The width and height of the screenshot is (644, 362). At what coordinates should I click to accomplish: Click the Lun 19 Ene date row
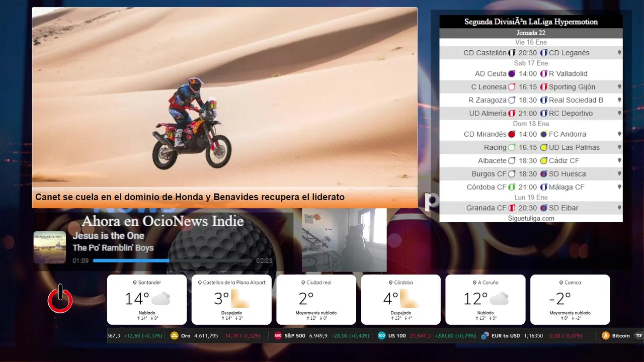tap(531, 198)
